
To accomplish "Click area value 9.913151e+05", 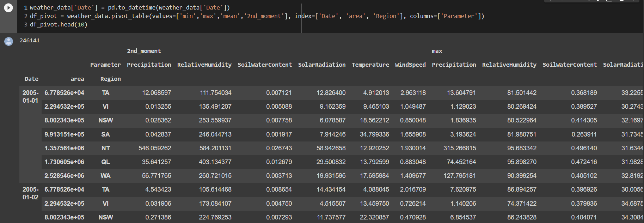I will (64, 134).
